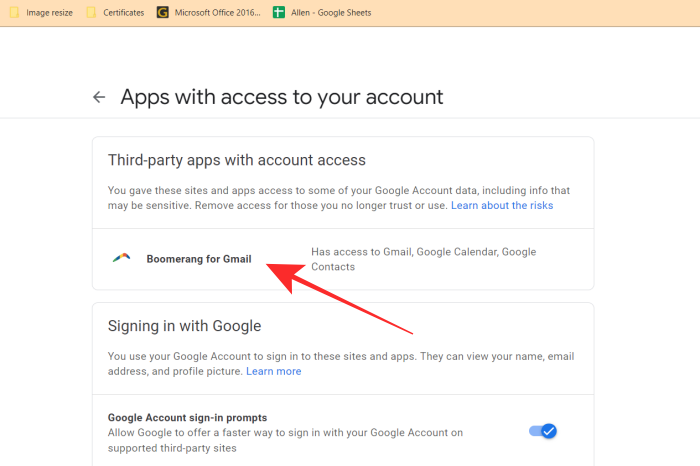Screen dimensions: 700x466
Task: Follow the Learn about the risks link
Action: point(502,205)
